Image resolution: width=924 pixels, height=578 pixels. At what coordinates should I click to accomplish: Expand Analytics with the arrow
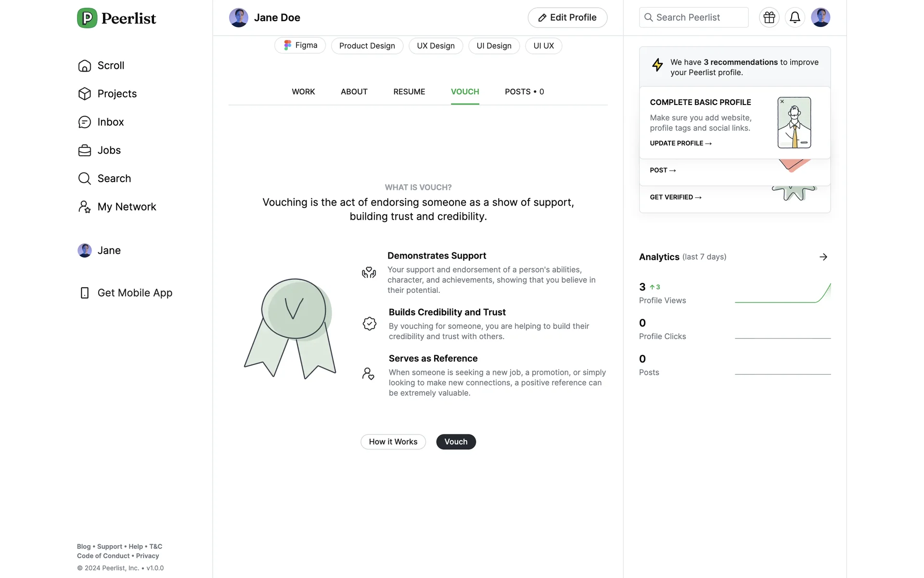(823, 257)
